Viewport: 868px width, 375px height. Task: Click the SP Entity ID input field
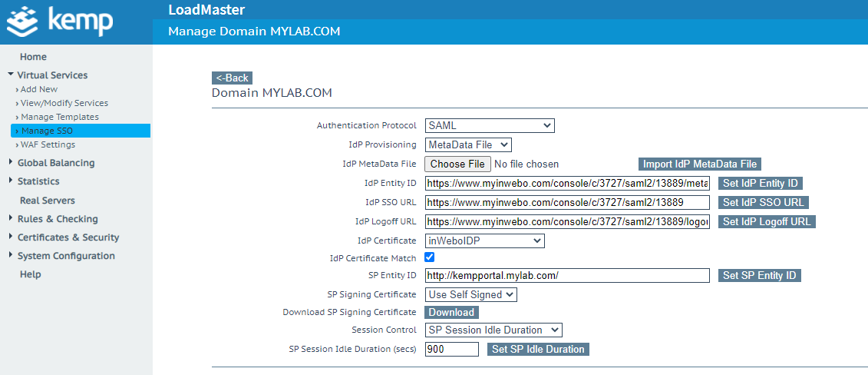[x=567, y=275]
